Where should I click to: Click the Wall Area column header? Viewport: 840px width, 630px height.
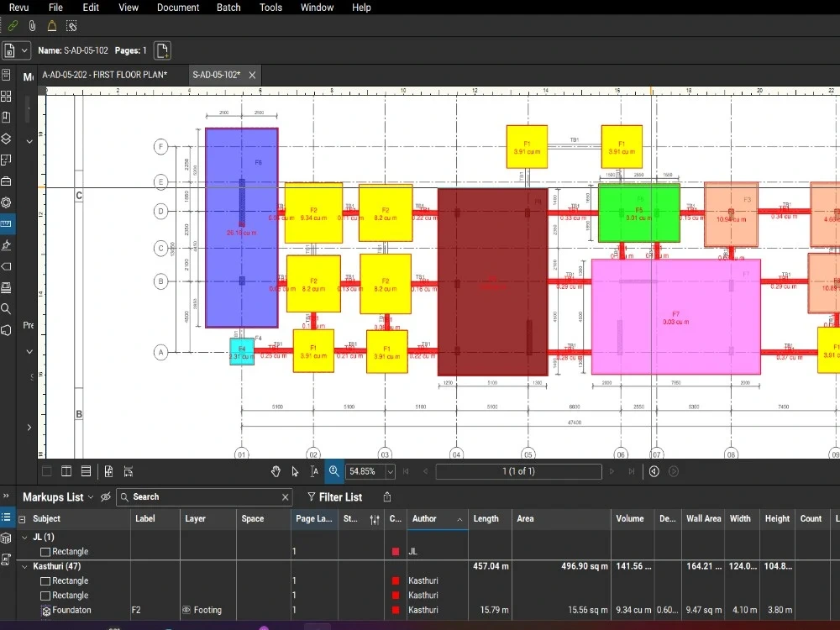coord(703,518)
